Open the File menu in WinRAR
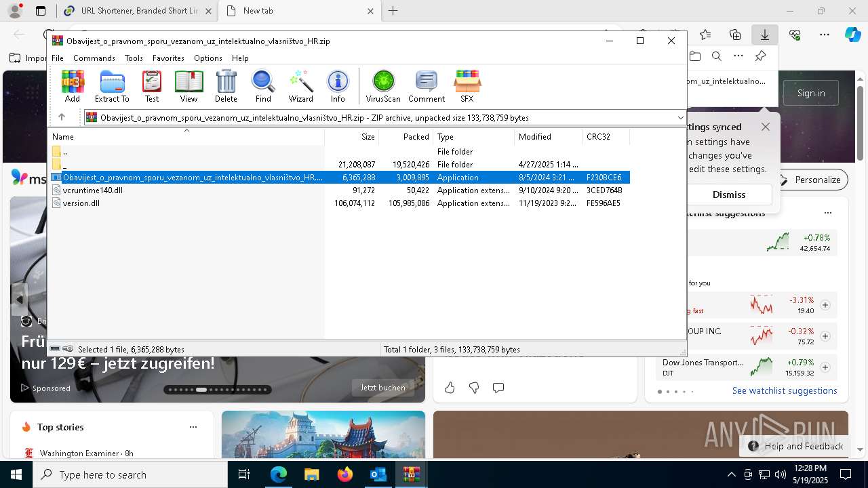 click(58, 58)
